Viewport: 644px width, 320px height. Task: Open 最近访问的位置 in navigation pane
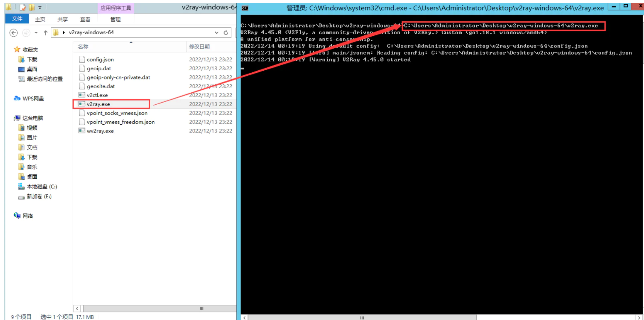click(x=45, y=79)
